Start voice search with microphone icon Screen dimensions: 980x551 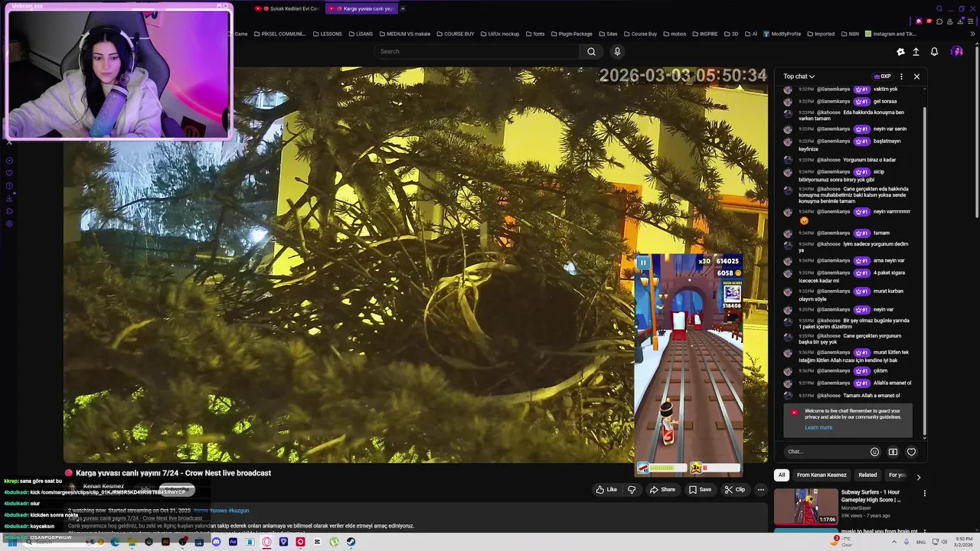pyautogui.click(x=617, y=51)
